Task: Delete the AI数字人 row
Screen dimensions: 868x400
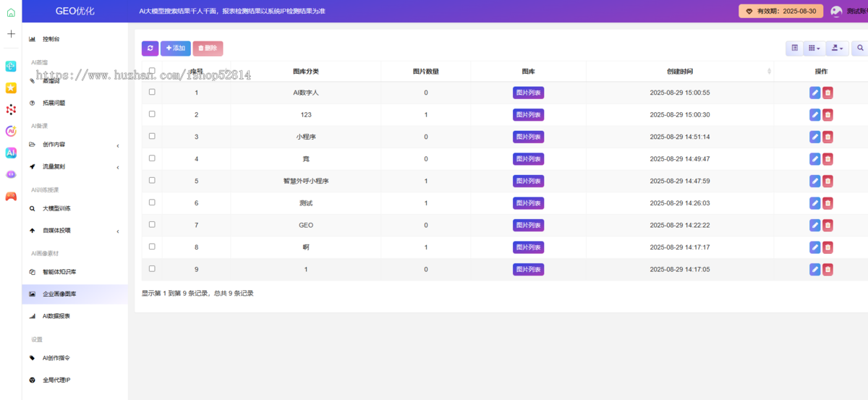Action: 827,93
